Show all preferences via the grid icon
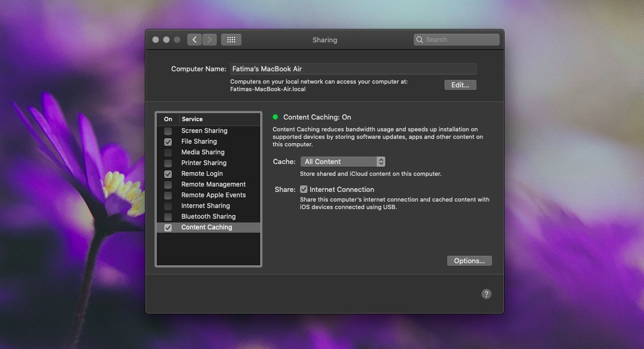 pyautogui.click(x=231, y=40)
